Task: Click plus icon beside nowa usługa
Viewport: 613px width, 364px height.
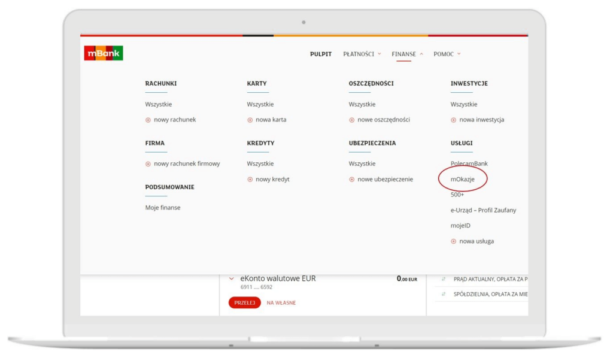Action: coord(454,241)
